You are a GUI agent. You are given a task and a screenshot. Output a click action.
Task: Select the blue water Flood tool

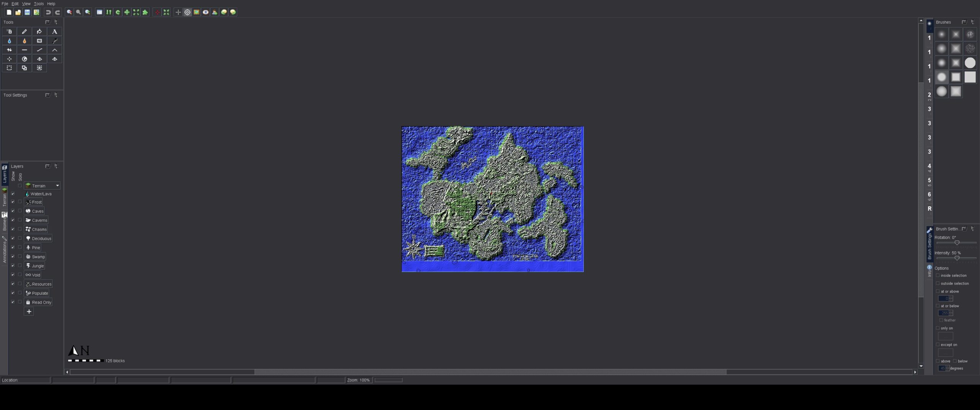click(9, 41)
